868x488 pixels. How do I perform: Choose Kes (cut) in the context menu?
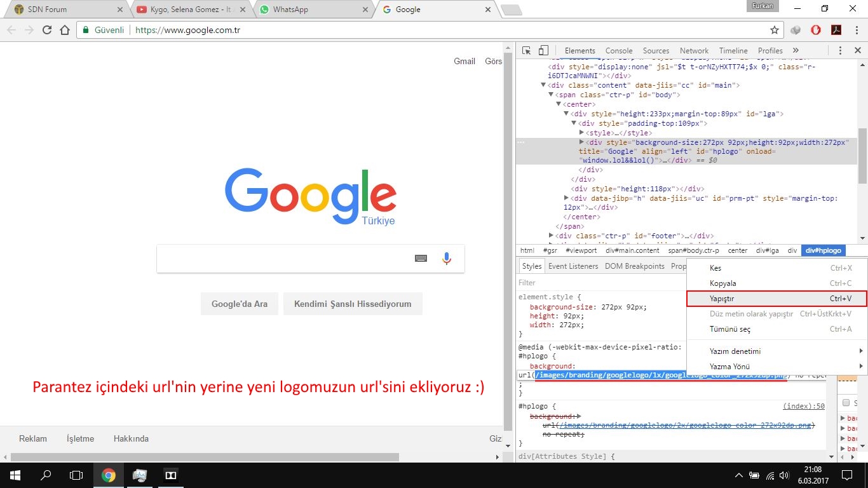(x=776, y=268)
